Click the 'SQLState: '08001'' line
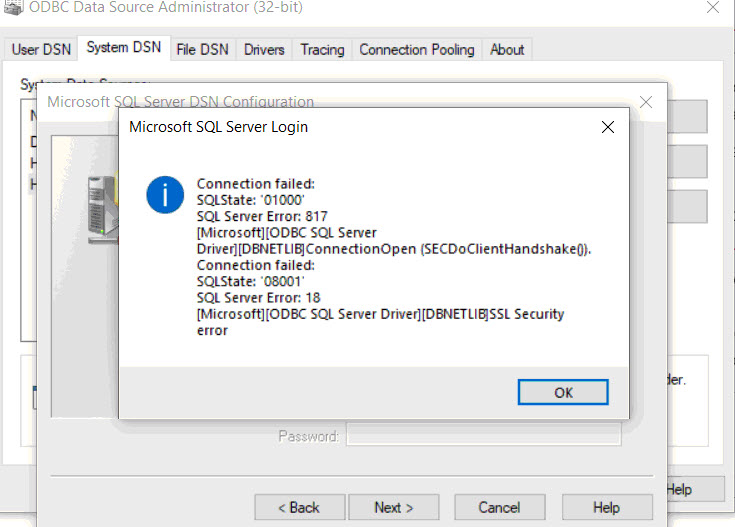The image size is (735, 527). click(250, 281)
